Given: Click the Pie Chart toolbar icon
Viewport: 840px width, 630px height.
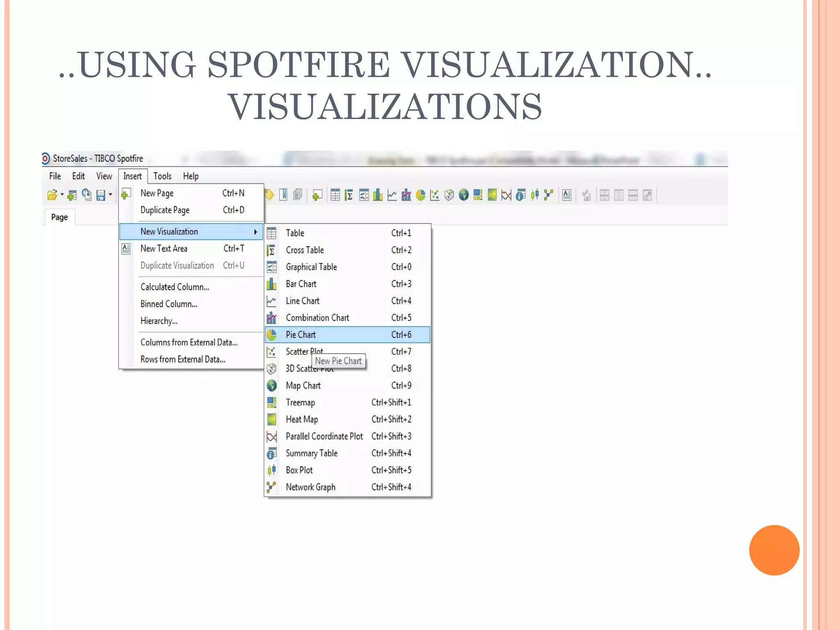Looking at the screenshot, I should tap(420, 195).
